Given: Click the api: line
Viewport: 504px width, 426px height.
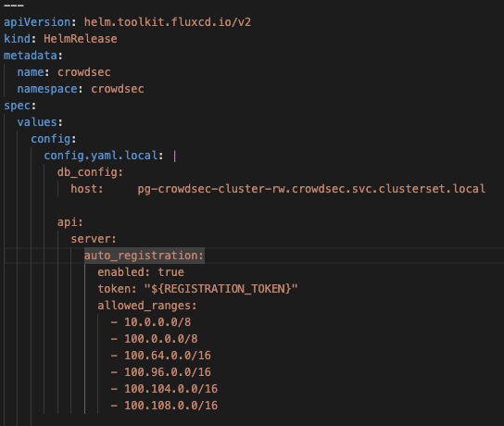Looking at the screenshot, I should coord(70,222).
